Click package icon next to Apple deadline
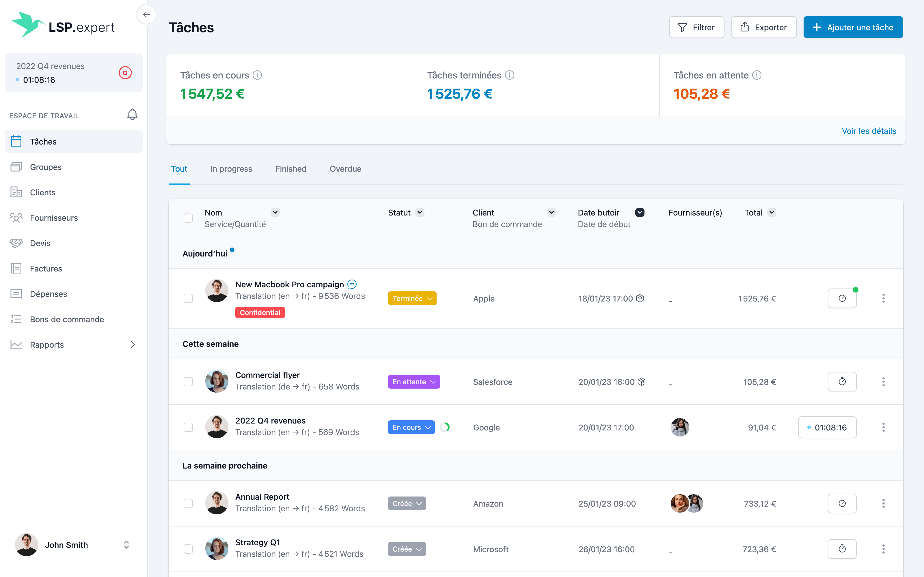This screenshot has height=577, width=924. point(640,298)
